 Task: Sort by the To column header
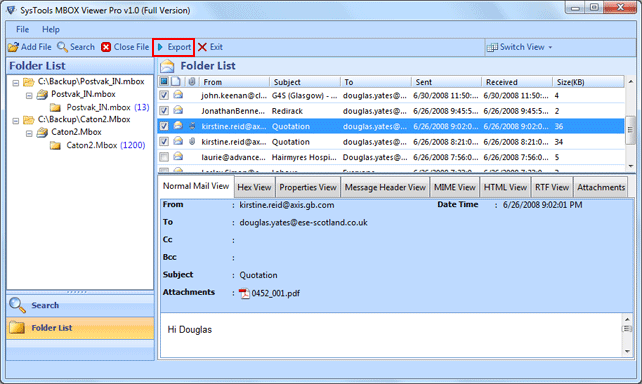click(376, 82)
